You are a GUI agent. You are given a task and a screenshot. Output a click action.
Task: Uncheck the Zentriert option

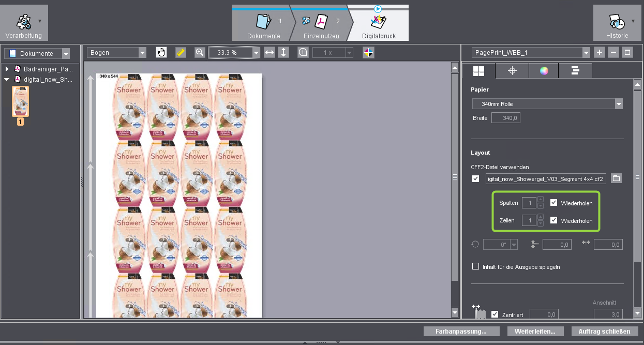point(495,313)
